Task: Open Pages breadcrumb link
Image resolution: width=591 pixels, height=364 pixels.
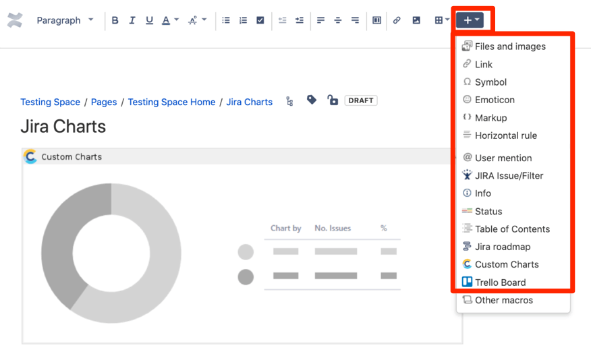Action: pyautogui.click(x=104, y=102)
